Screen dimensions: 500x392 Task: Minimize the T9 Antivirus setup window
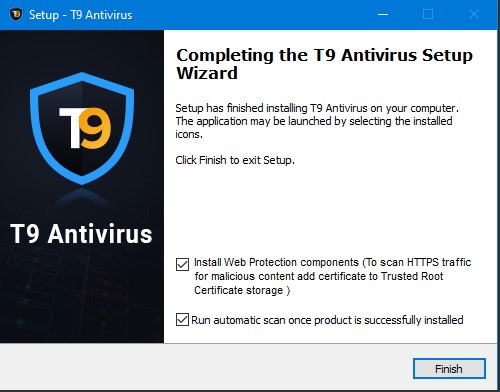click(x=383, y=15)
